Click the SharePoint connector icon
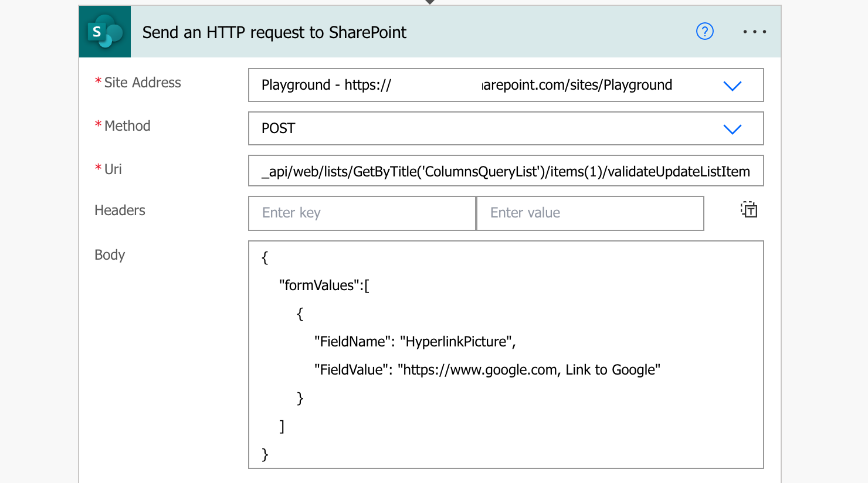This screenshot has height=483, width=868. 105,32
